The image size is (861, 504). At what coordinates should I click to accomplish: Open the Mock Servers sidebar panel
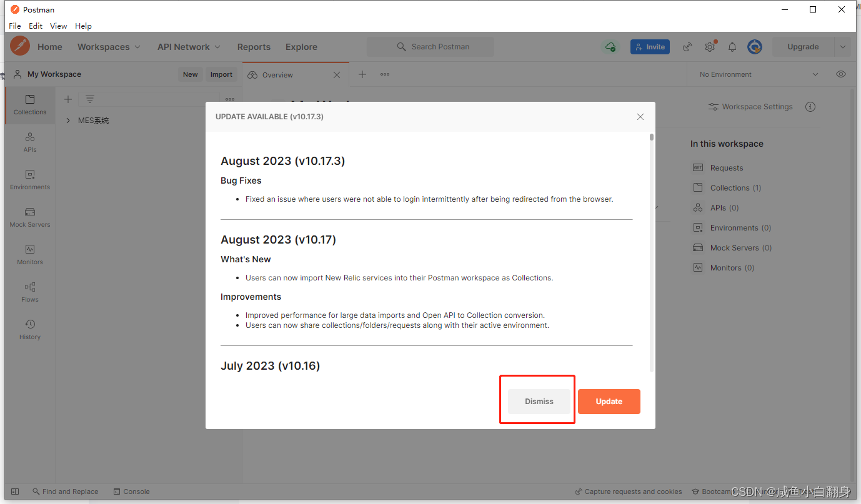click(30, 217)
